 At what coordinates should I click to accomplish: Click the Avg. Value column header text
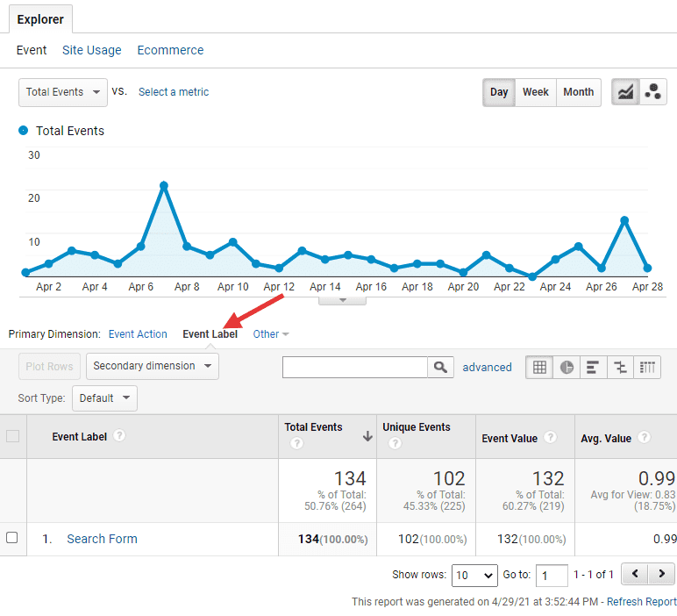(606, 439)
